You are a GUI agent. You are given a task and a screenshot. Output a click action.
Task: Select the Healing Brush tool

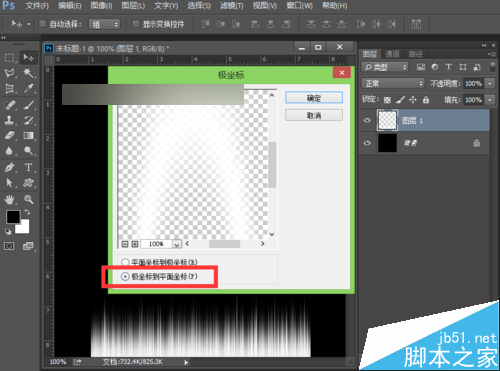click(9, 105)
